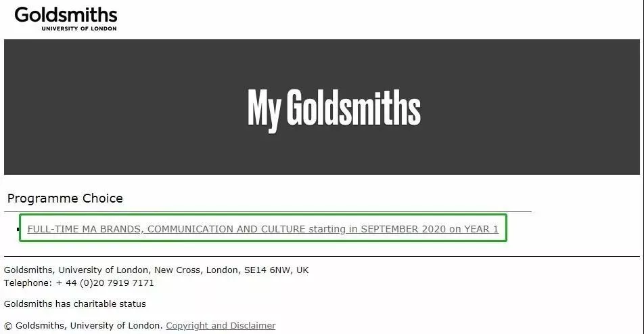
Task: Select the 'Programme Choice' heading
Action: tap(65, 199)
